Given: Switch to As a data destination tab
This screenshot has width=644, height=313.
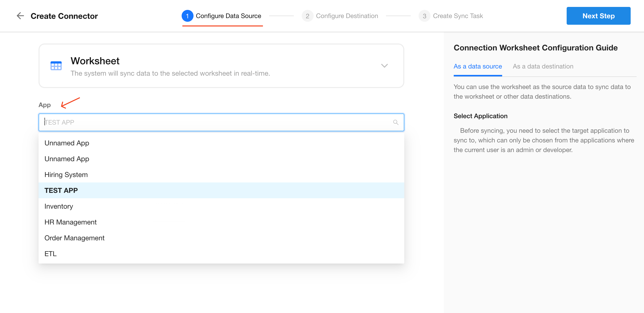Looking at the screenshot, I should point(543,66).
